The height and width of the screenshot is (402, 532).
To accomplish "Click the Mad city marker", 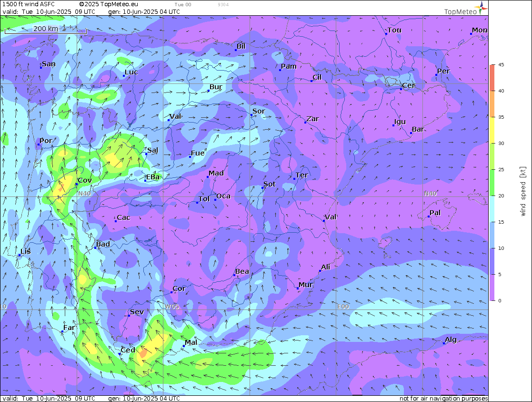I will [208, 177].
